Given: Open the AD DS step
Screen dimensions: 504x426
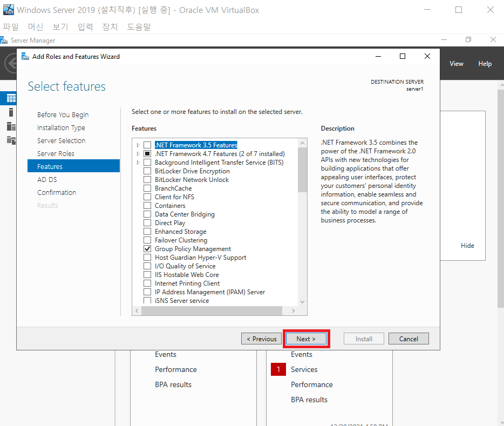Looking at the screenshot, I should coord(47,179).
